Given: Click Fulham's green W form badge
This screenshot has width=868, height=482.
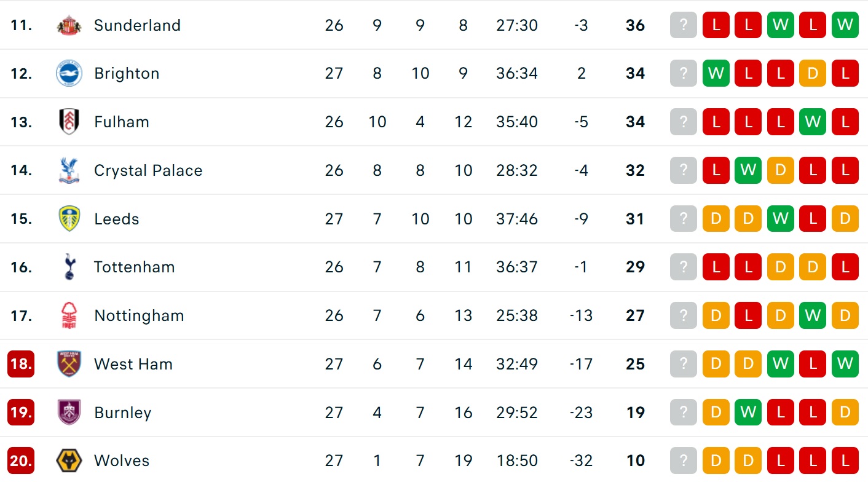Looking at the screenshot, I should [x=813, y=122].
